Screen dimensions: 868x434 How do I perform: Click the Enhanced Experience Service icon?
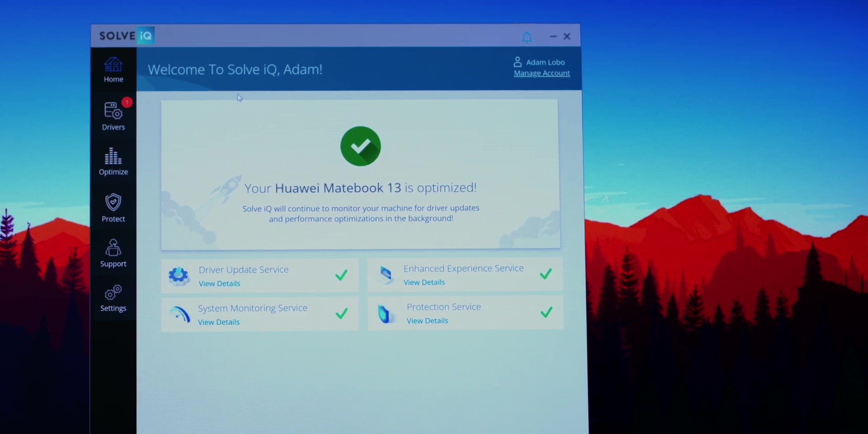pyautogui.click(x=386, y=274)
